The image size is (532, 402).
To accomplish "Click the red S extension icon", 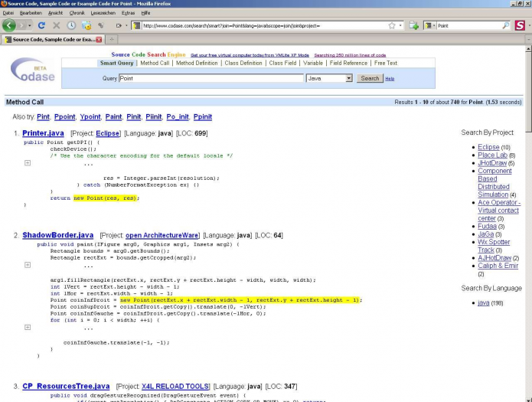I will (520, 25).
